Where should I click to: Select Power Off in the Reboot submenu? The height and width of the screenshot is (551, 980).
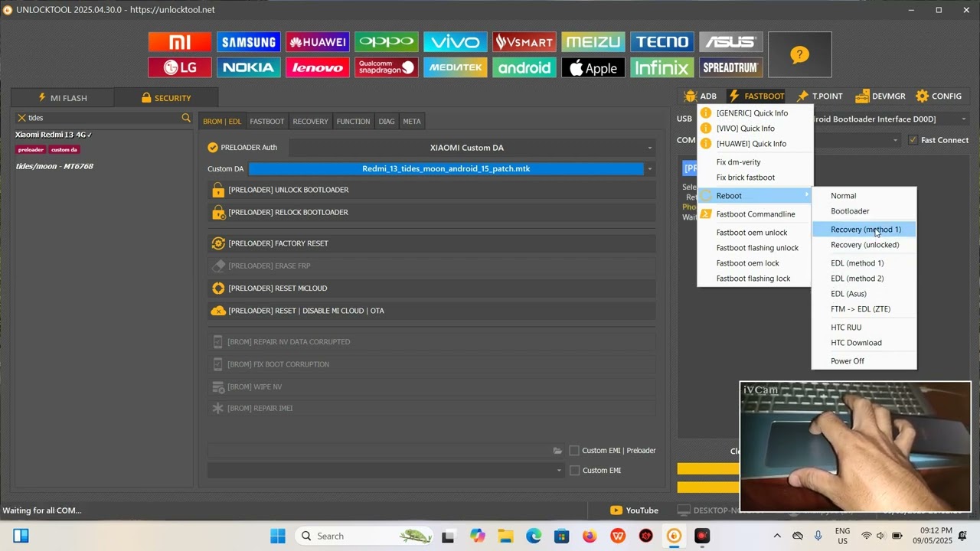click(864, 361)
